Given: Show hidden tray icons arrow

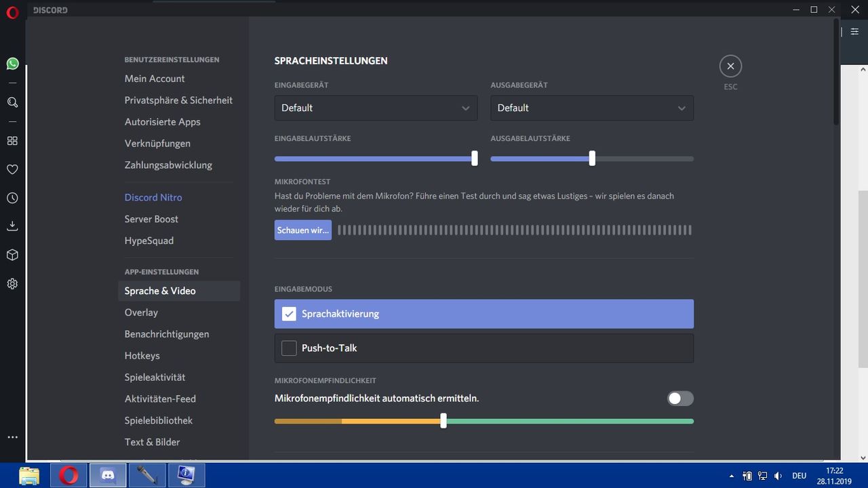Looking at the screenshot, I should [x=731, y=476].
